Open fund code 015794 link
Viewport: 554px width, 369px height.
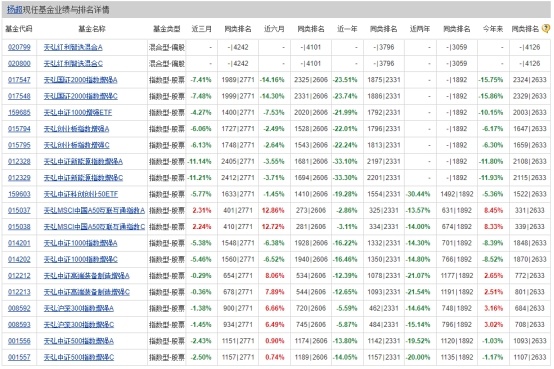[19, 129]
